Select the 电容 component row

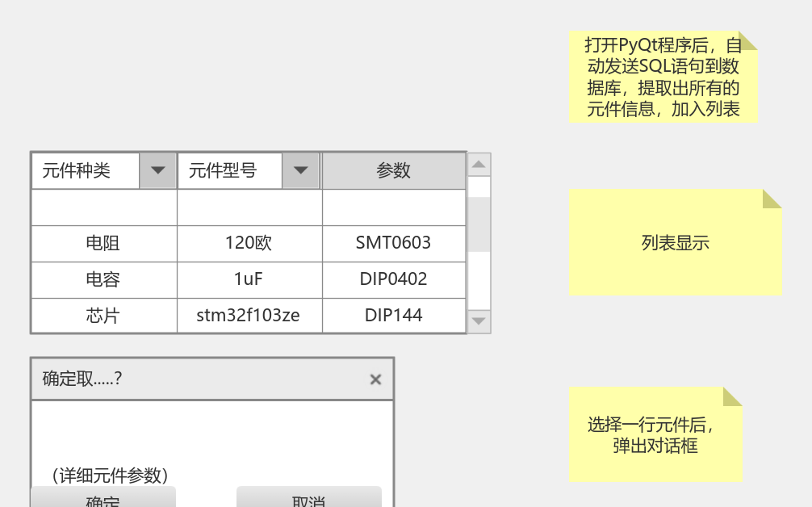(103, 279)
